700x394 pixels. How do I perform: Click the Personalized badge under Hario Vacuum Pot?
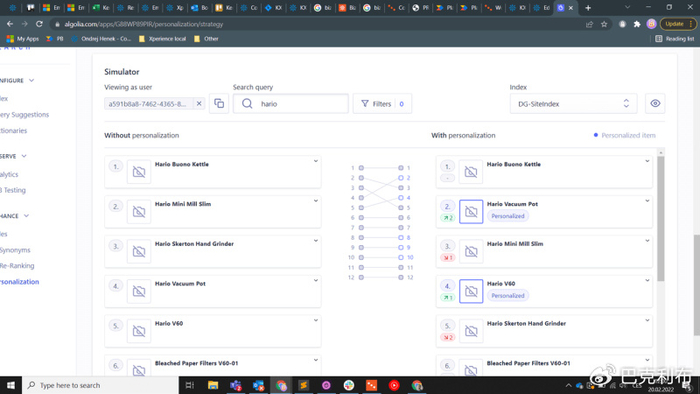508,216
